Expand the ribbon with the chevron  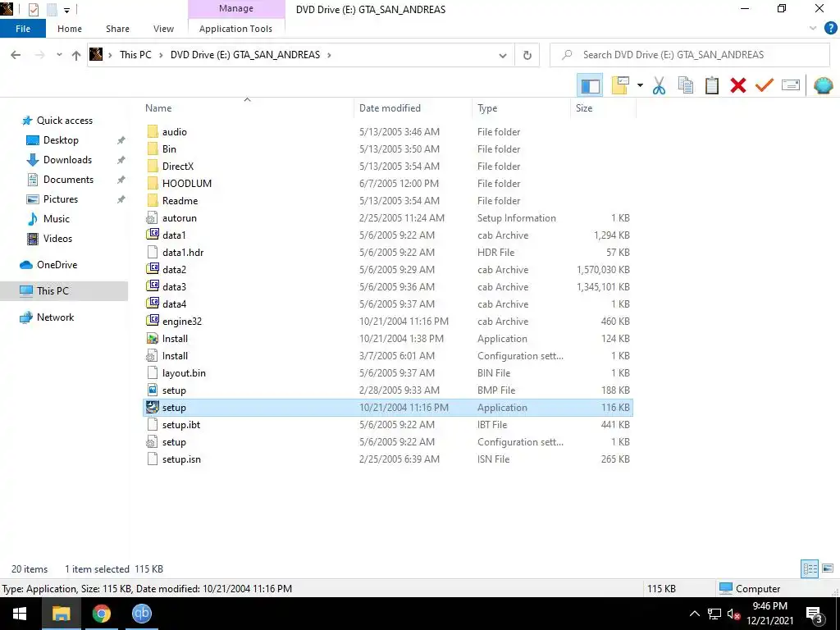[813, 29]
